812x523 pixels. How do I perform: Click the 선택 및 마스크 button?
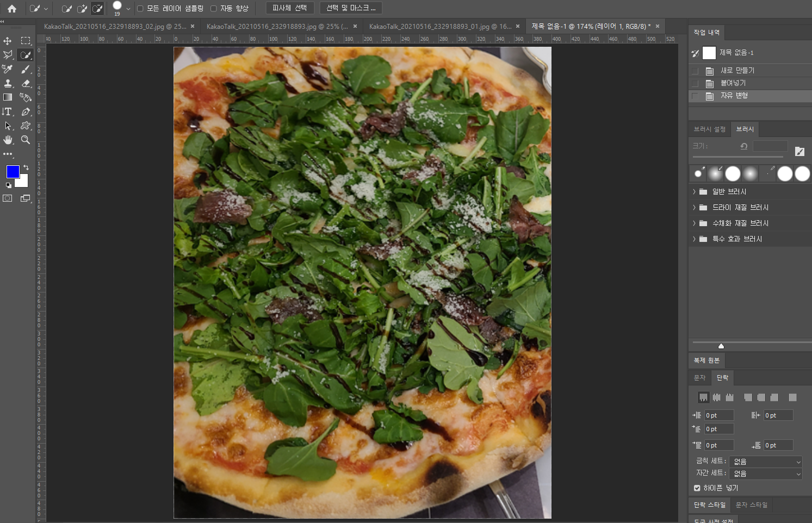point(351,8)
